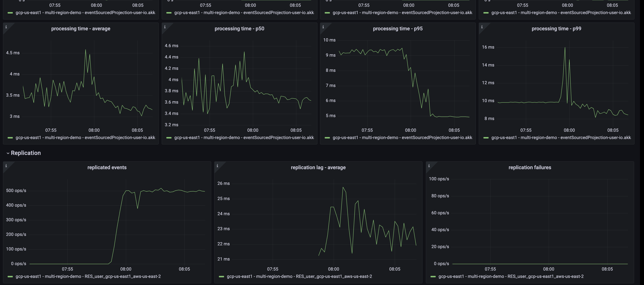Image resolution: width=644 pixels, height=285 pixels.
Task: Click the 4.5 ms axis label
Action: 13,53
